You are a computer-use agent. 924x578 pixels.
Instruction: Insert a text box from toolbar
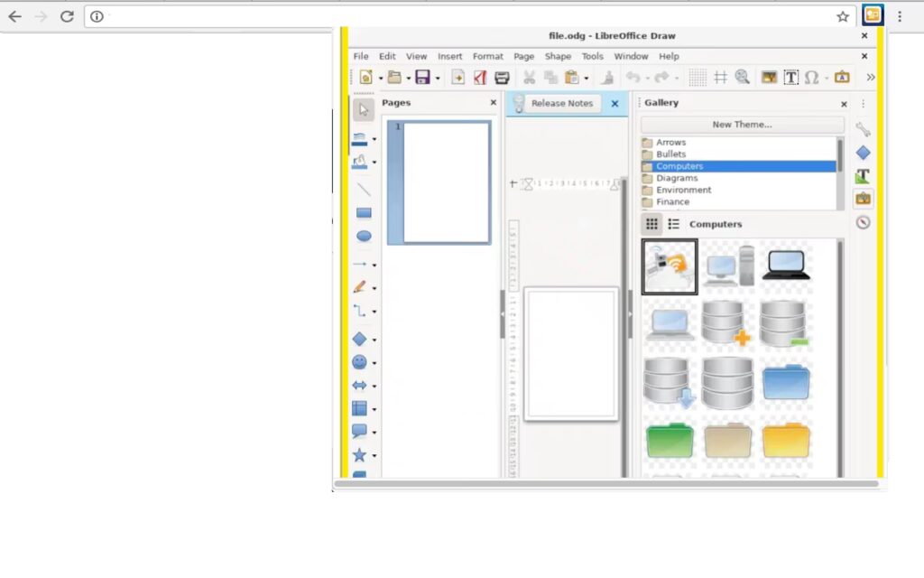coord(790,78)
